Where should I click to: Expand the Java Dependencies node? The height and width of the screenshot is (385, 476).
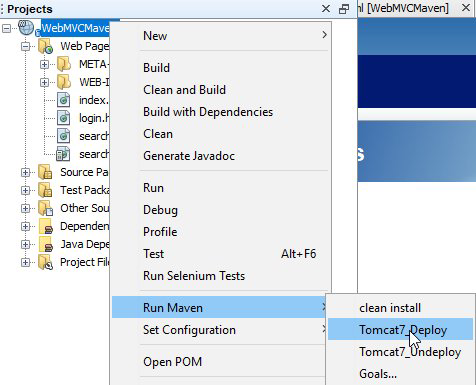[25, 245]
